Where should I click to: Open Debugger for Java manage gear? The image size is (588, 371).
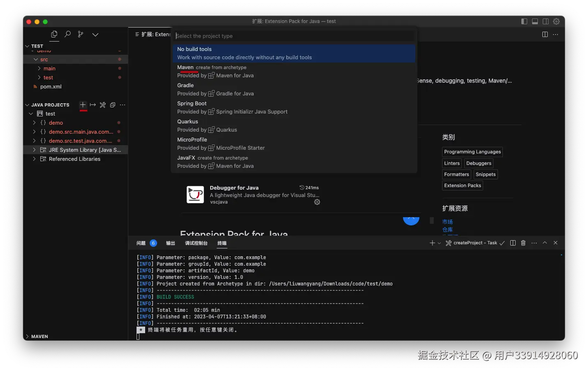pos(317,202)
